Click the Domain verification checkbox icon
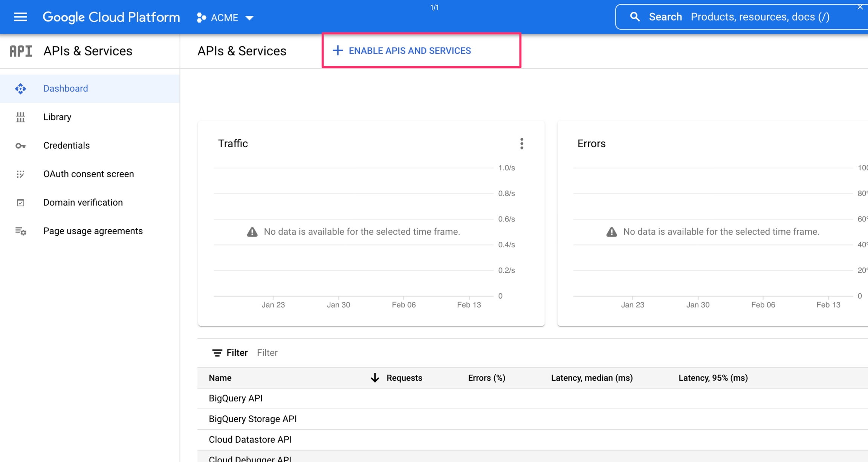Image resolution: width=868 pixels, height=462 pixels. click(20, 203)
